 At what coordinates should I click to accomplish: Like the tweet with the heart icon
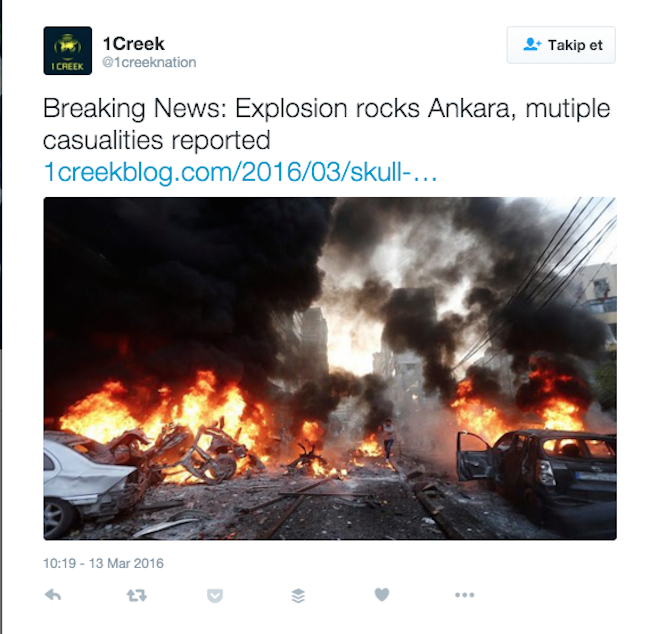382,595
